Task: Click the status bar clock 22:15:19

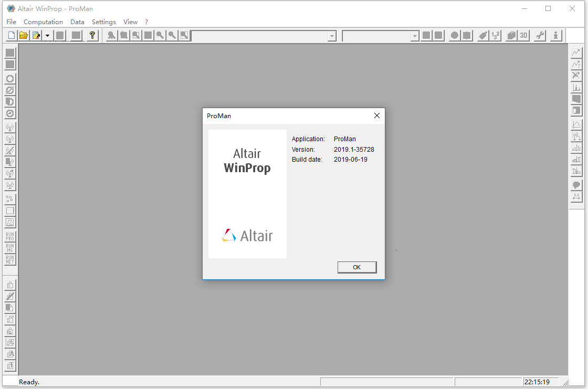Action: coord(537,382)
